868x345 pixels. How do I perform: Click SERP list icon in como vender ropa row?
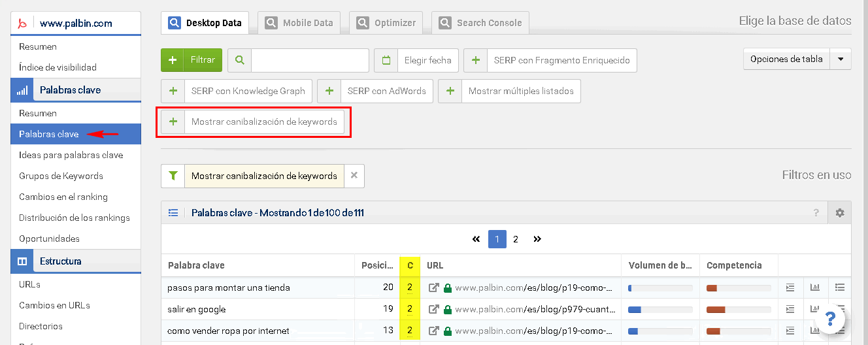[790, 331]
